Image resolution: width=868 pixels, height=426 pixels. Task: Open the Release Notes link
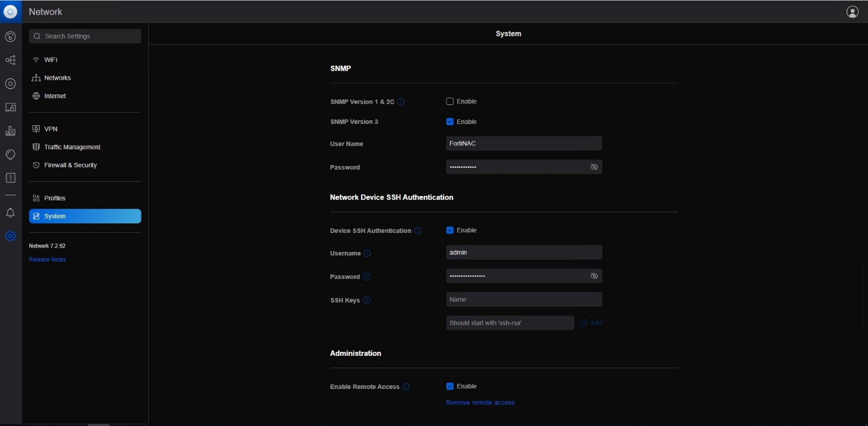47,259
